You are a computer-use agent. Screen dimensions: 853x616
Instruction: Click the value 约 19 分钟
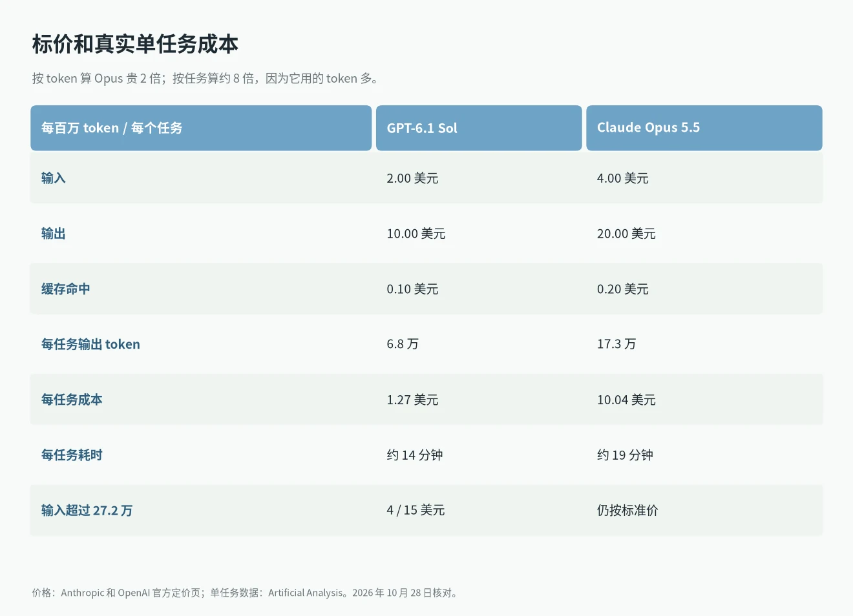point(625,455)
